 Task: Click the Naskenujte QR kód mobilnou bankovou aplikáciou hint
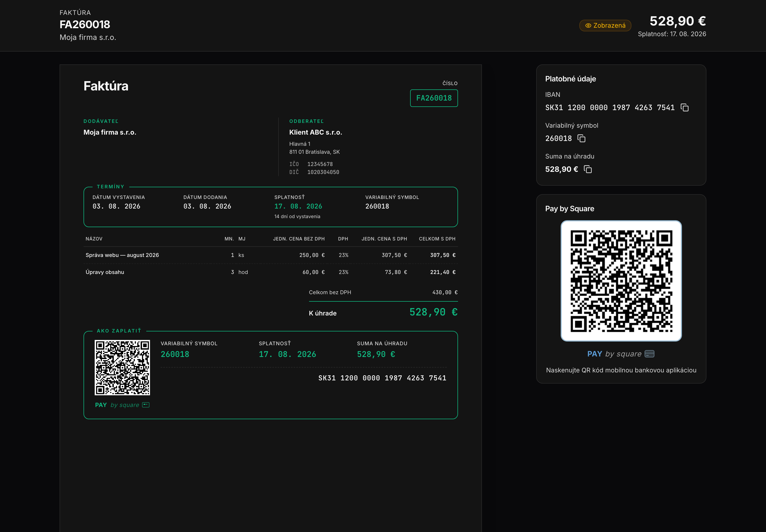click(621, 370)
